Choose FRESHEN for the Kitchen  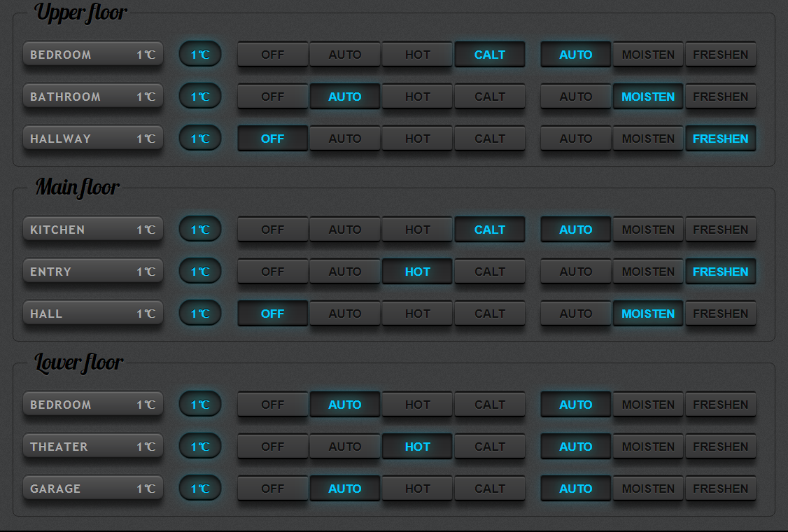coord(720,230)
